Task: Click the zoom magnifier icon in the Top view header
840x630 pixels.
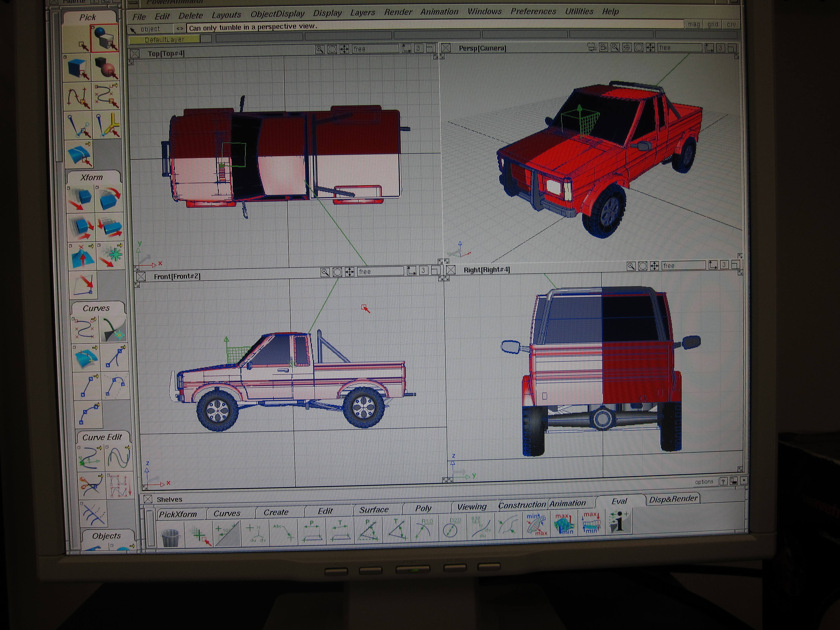Action: point(319,49)
